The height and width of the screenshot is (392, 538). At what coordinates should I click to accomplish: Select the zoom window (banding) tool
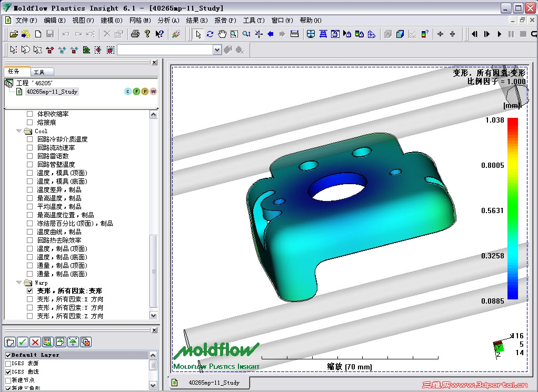tap(234, 34)
